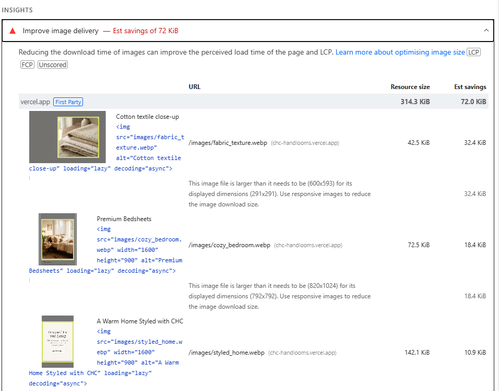Click the 10.9 KiB savings value

pyautogui.click(x=475, y=352)
